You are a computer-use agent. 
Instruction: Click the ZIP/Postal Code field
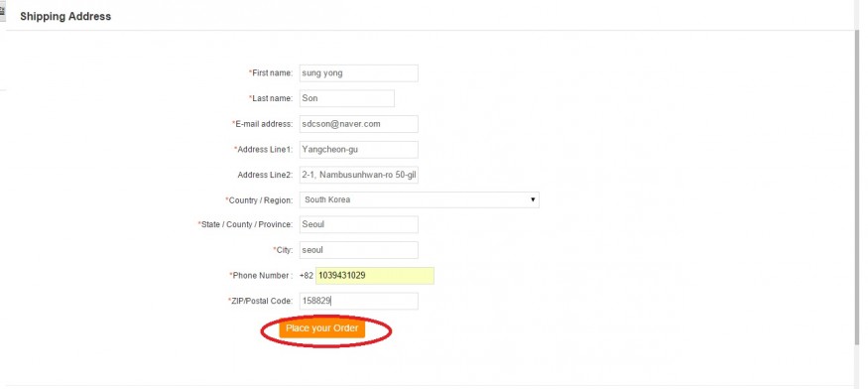tap(359, 301)
